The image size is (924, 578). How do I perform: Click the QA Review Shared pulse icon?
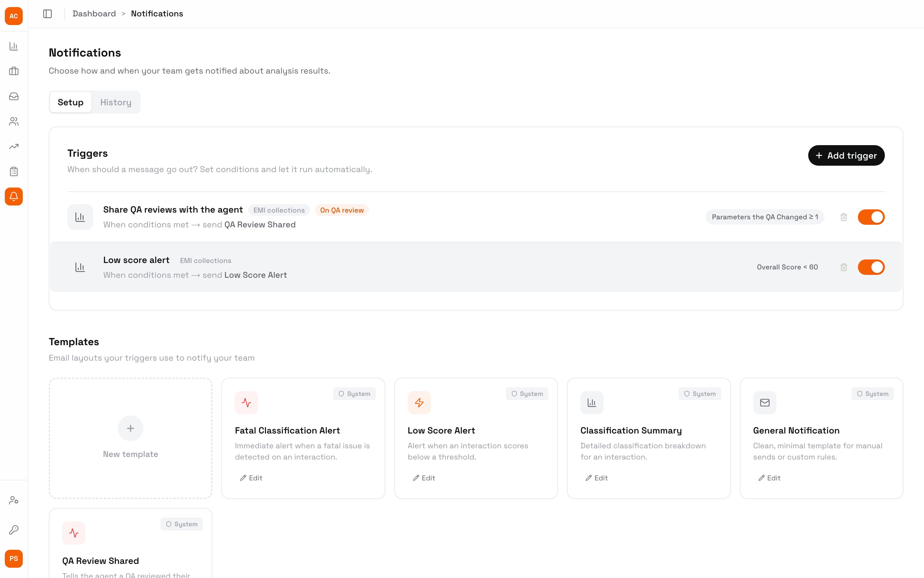[x=74, y=533]
